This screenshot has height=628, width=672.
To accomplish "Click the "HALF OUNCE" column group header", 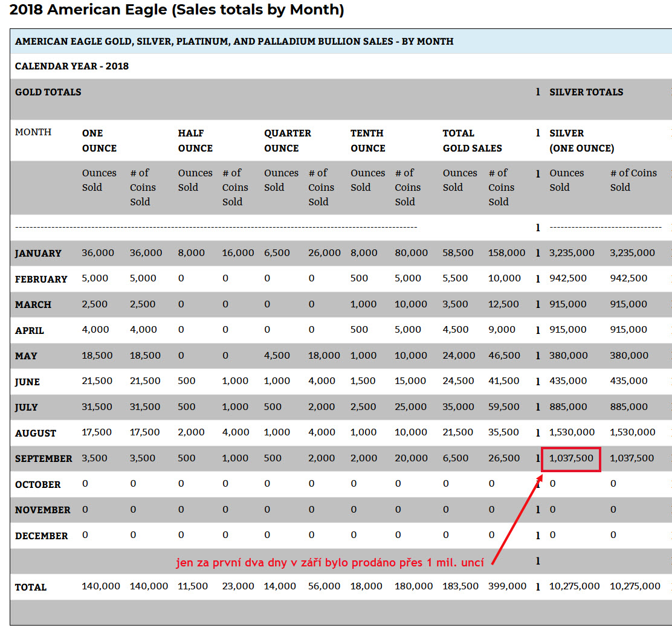I will 195,141.
